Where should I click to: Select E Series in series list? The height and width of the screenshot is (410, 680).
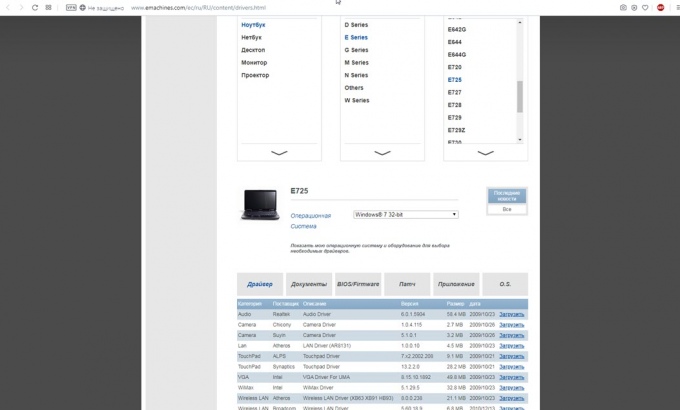click(x=356, y=37)
